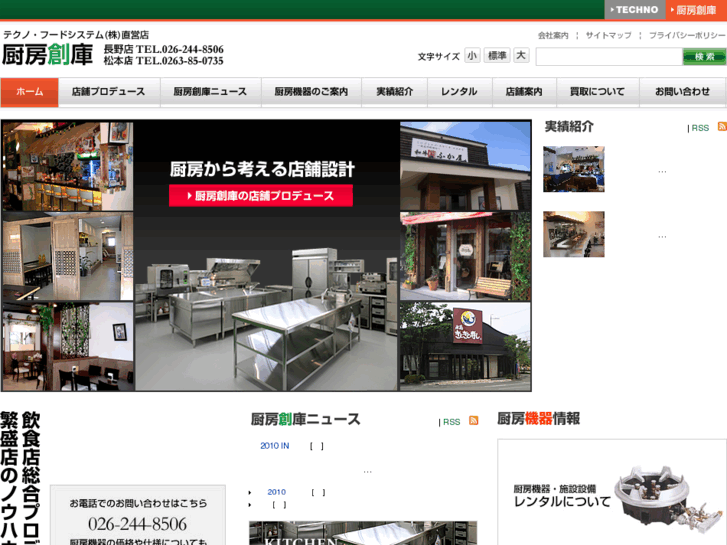Set text size to 標準
This screenshot has width=727, height=545.
[x=497, y=56]
